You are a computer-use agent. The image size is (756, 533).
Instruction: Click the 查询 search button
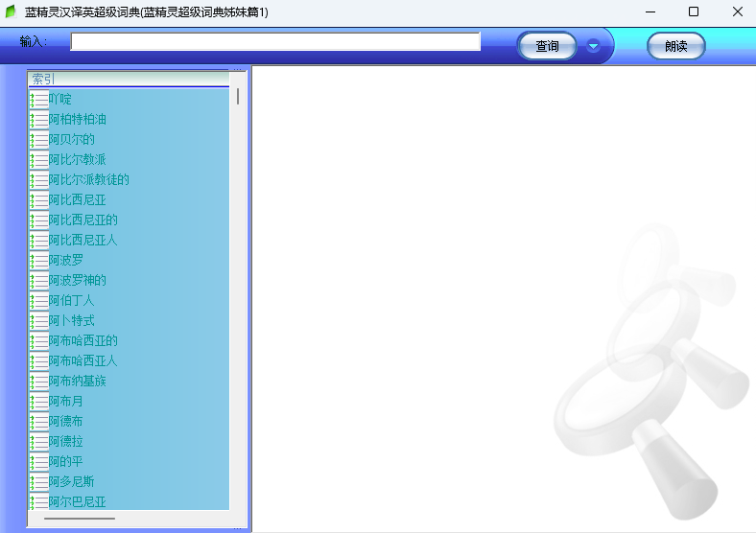tap(547, 46)
